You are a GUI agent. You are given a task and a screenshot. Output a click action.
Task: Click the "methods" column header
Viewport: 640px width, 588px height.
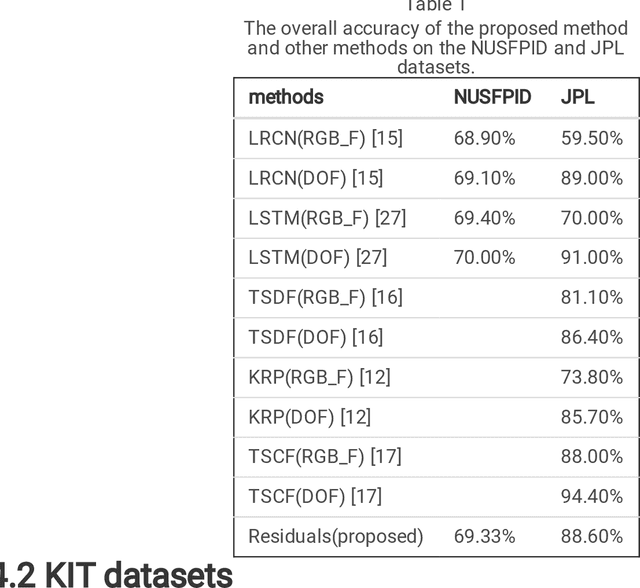pyautogui.click(x=286, y=97)
